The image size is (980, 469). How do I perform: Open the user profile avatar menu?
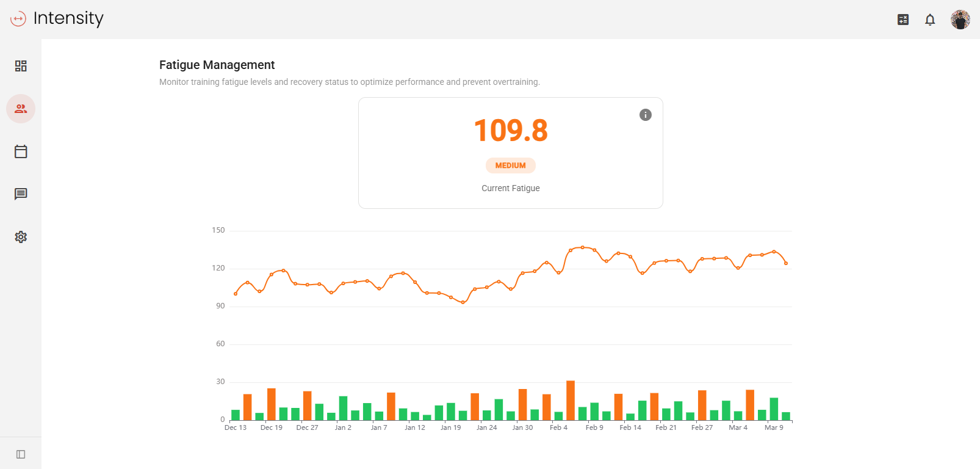click(960, 20)
